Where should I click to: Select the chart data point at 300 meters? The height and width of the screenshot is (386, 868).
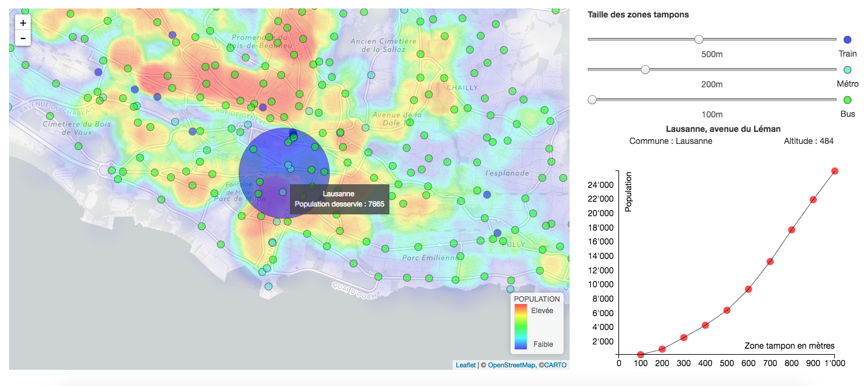pos(684,337)
